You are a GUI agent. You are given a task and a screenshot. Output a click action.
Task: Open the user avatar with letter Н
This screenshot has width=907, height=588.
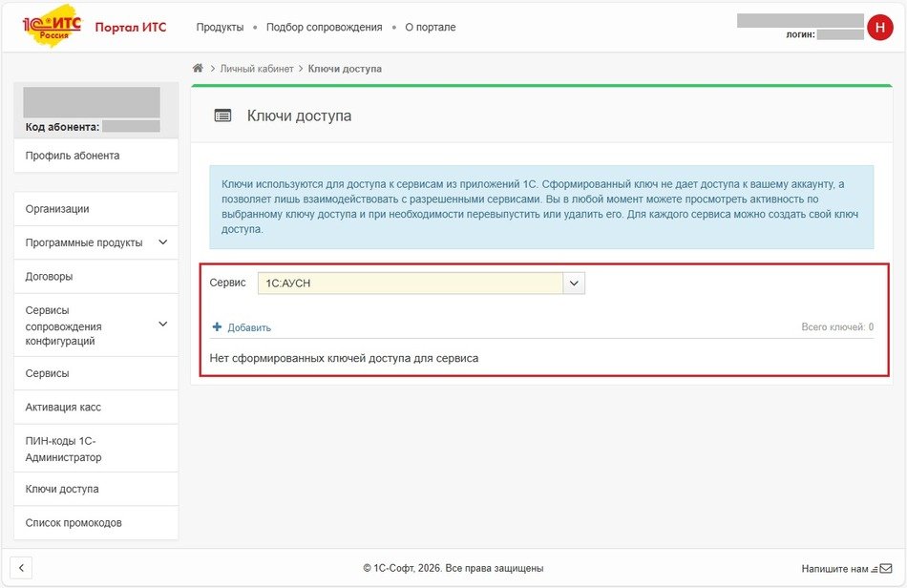coord(879,28)
